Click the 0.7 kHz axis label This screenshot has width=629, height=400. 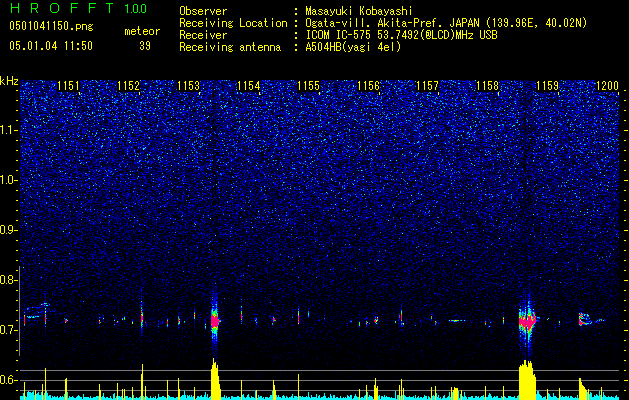[x=8, y=330]
